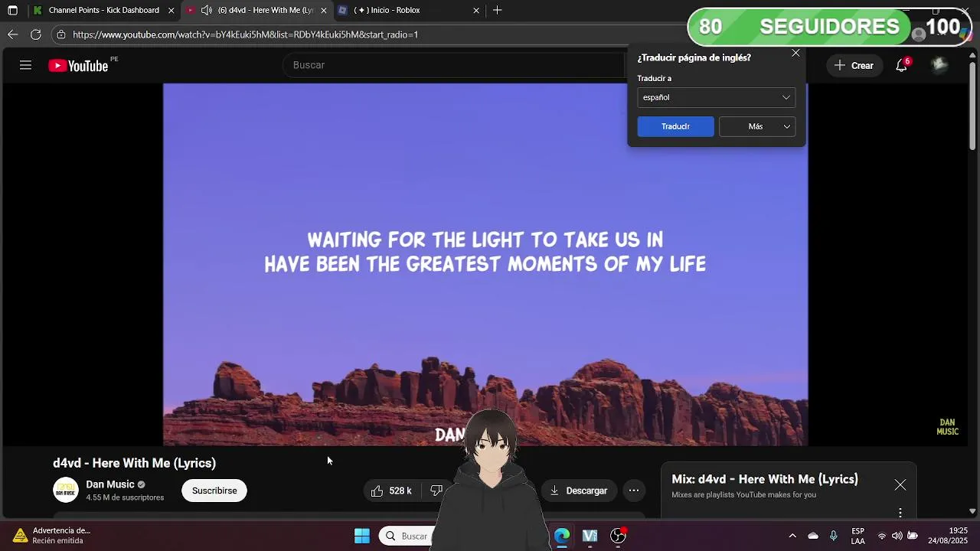The height and width of the screenshot is (551, 980).
Task: Click the 4.55 M de suscriptores text
Action: [x=125, y=497]
